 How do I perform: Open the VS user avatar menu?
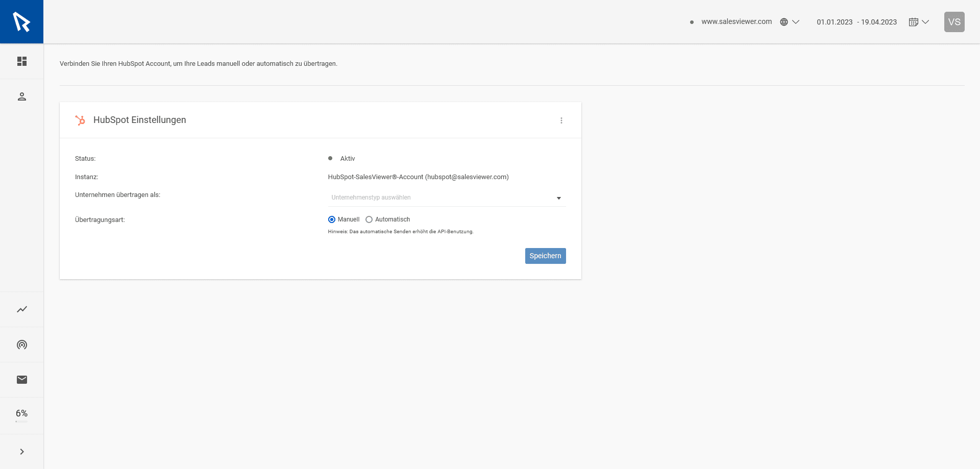954,22
